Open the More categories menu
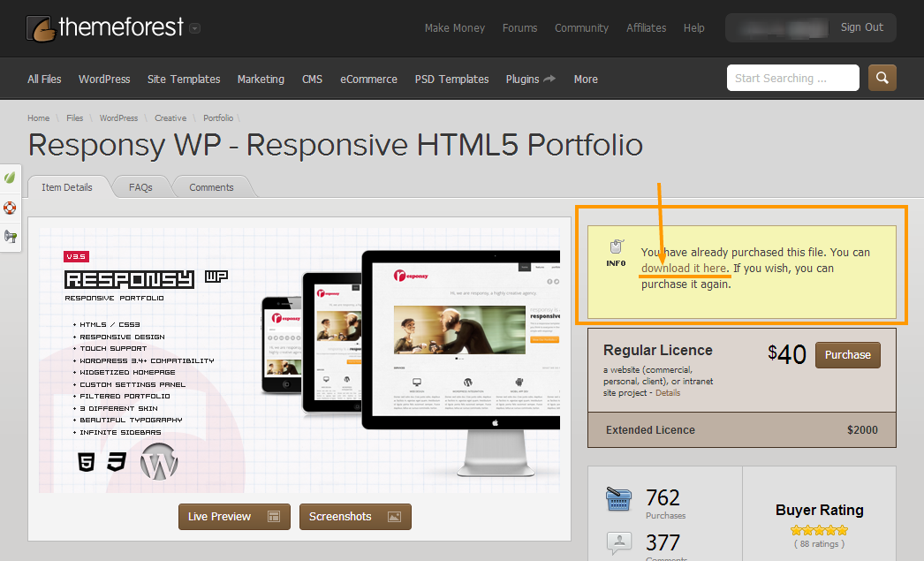Image resolution: width=924 pixels, height=561 pixels. [586, 79]
